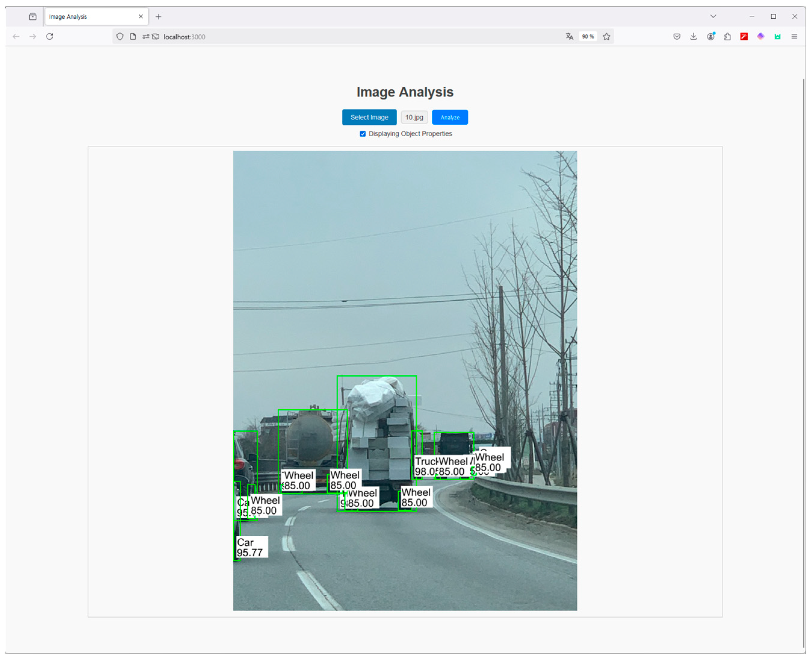Toggle Displaying Object Properties checkbox
The image size is (812, 660).
(363, 134)
